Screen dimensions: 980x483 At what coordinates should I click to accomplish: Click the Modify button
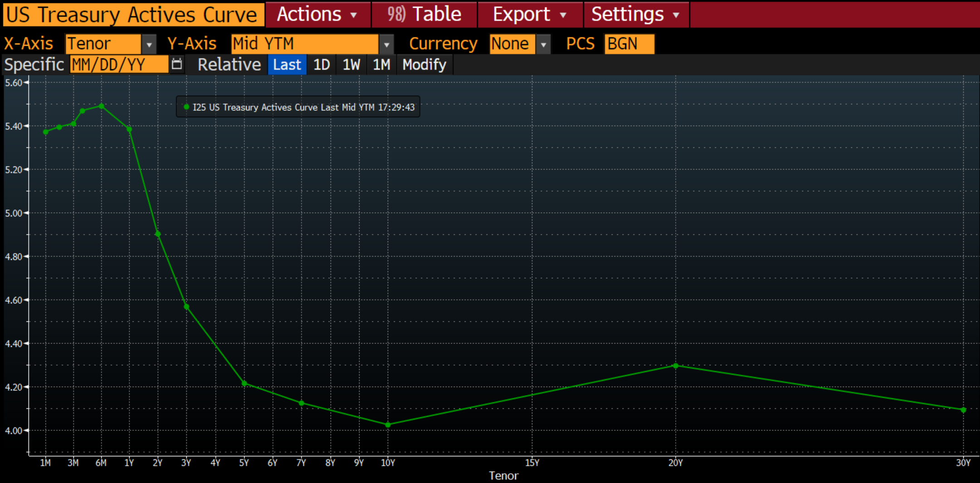pos(424,65)
